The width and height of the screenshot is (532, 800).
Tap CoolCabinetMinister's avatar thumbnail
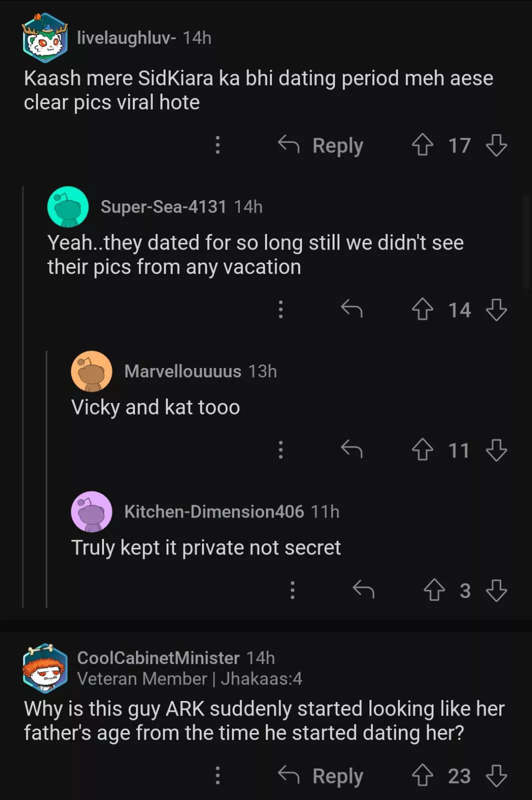click(x=45, y=667)
